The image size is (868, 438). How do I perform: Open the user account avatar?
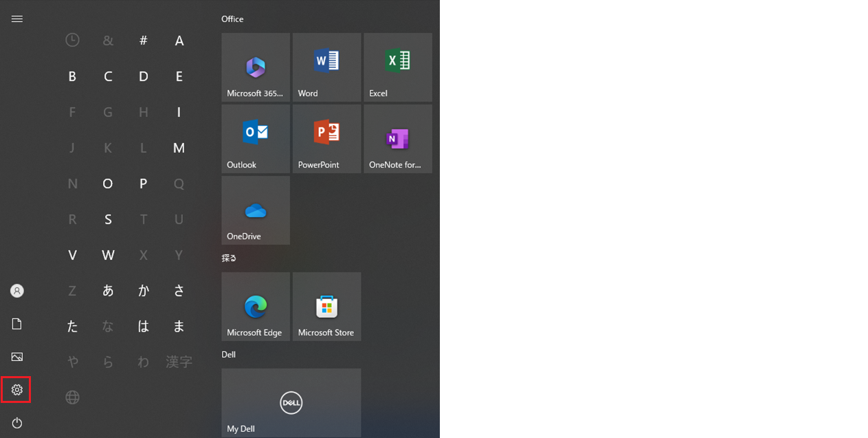coord(17,291)
